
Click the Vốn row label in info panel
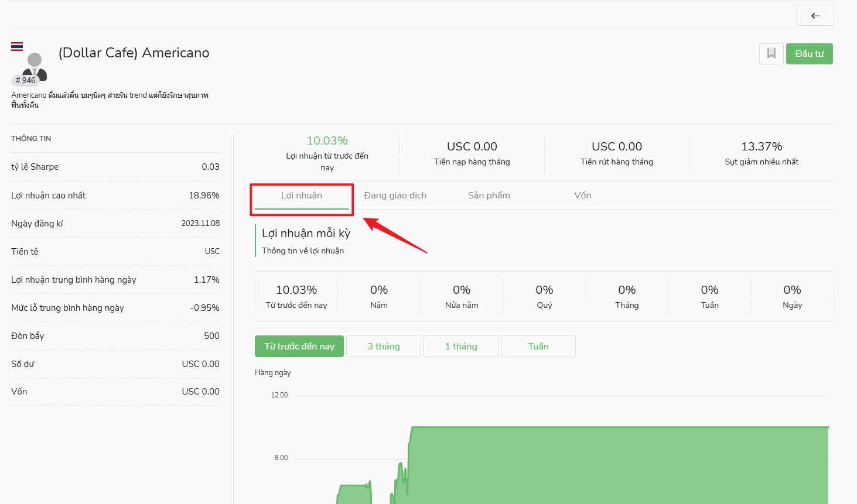pos(19,392)
